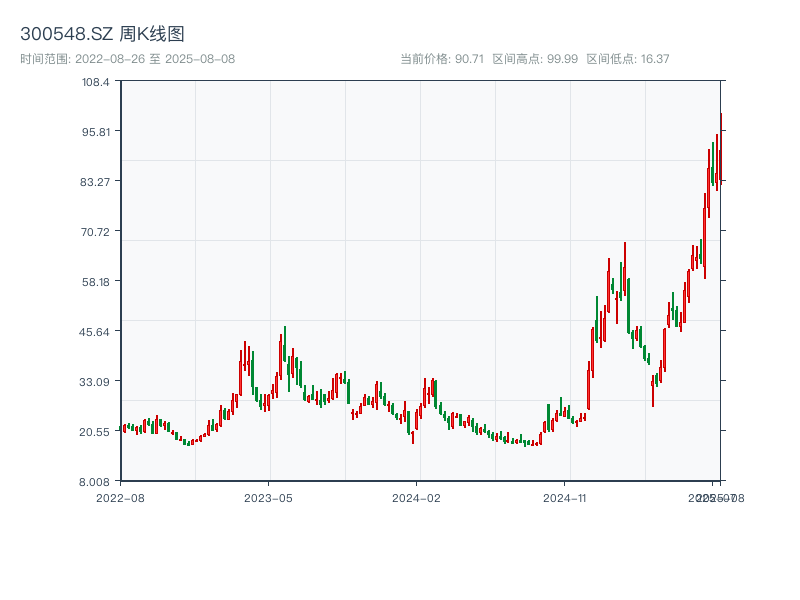This screenshot has height=600, width=800.
Task: Click y-axis label 33.09
Action: pyautogui.click(x=94, y=382)
